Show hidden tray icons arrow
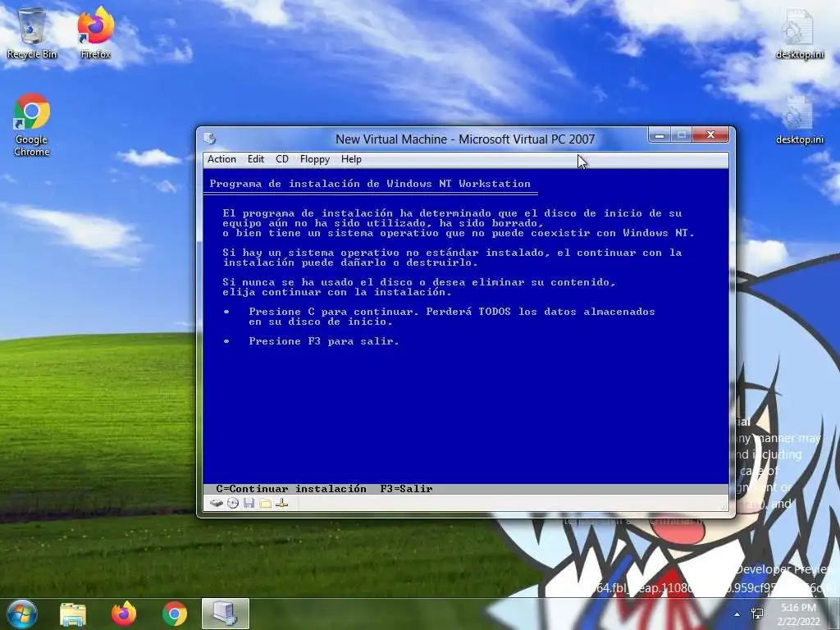Viewport: 840px width, 630px height. 737,614
